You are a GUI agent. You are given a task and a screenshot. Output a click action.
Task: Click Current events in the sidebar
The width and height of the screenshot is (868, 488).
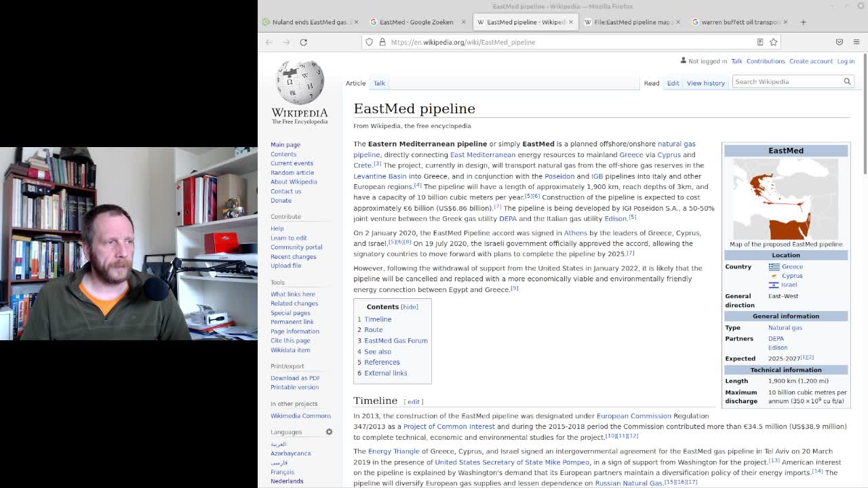292,163
